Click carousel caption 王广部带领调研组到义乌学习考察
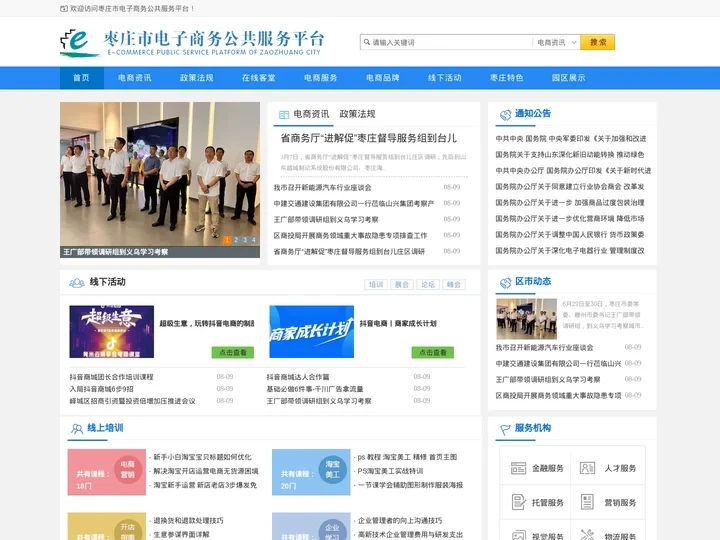Image resolution: width=720 pixels, height=540 pixels. (x=116, y=252)
